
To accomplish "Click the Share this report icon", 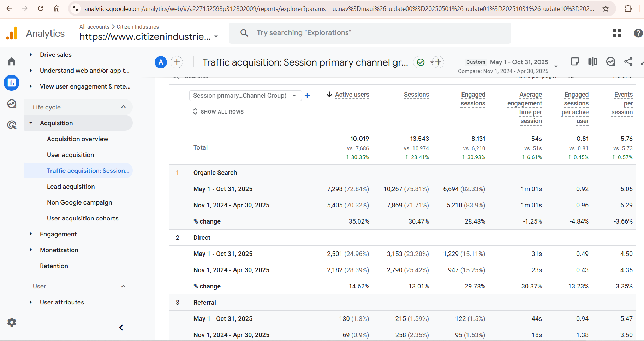I will (628, 62).
